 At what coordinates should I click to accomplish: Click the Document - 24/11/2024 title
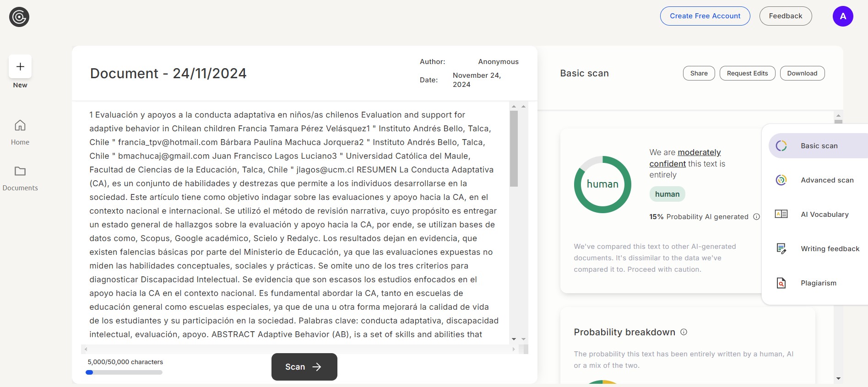tap(168, 73)
